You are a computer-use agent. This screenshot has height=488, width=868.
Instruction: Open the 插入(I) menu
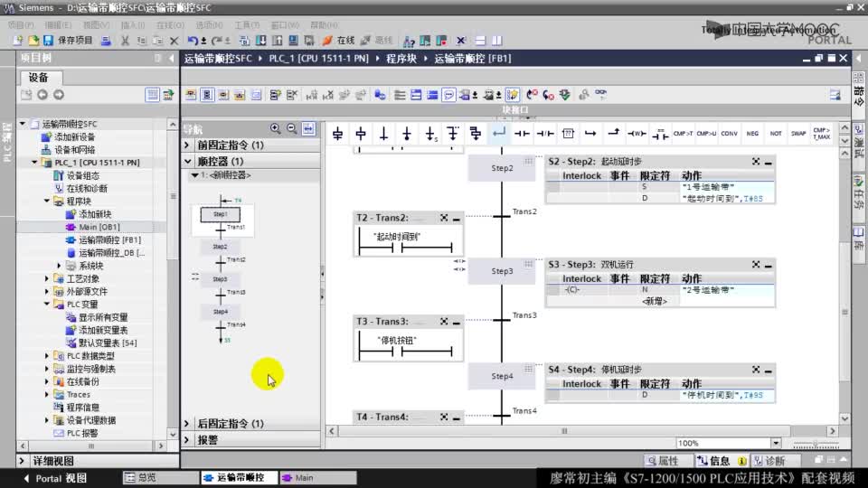pyautogui.click(x=132, y=25)
